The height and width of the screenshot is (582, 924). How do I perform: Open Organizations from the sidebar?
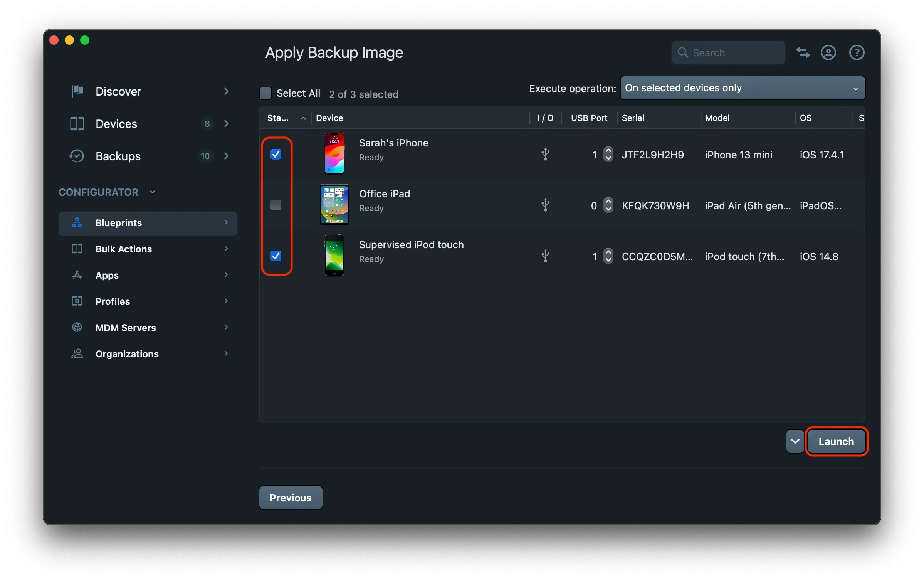(x=127, y=354)
